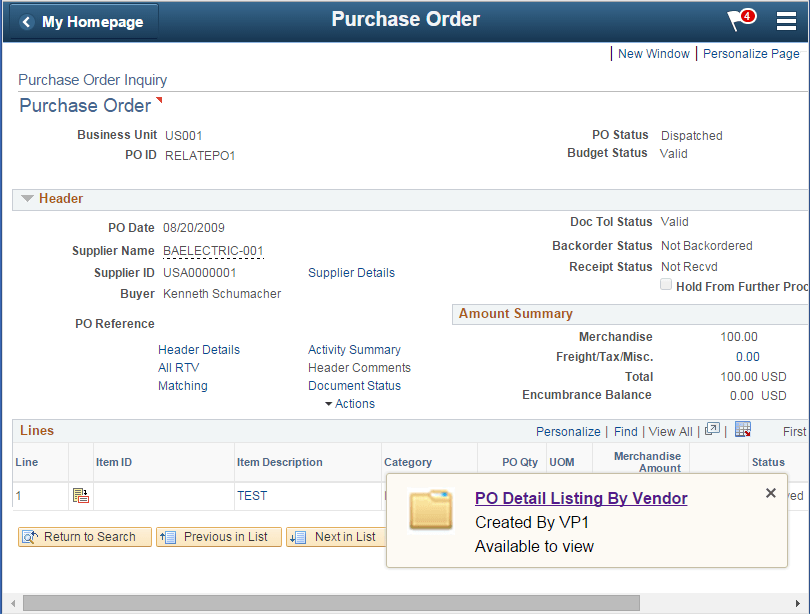
Task: Open Lines grid in a popup window
Action: [712, 431]
